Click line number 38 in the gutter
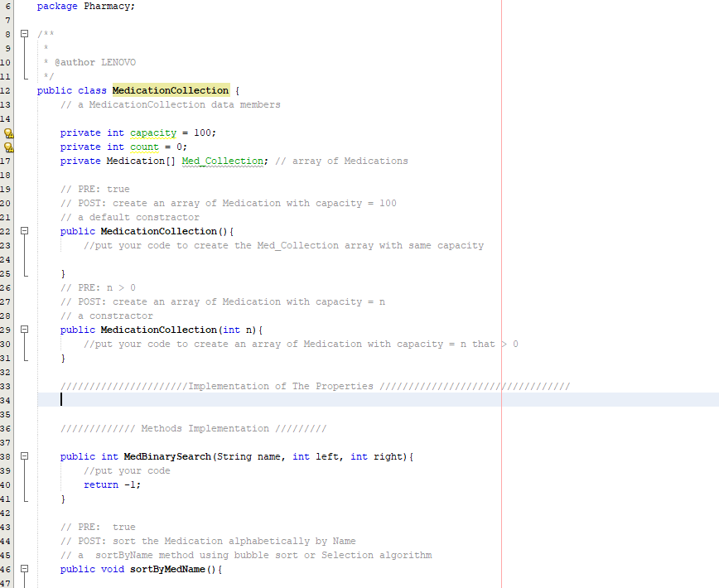 tap(7, 456)
